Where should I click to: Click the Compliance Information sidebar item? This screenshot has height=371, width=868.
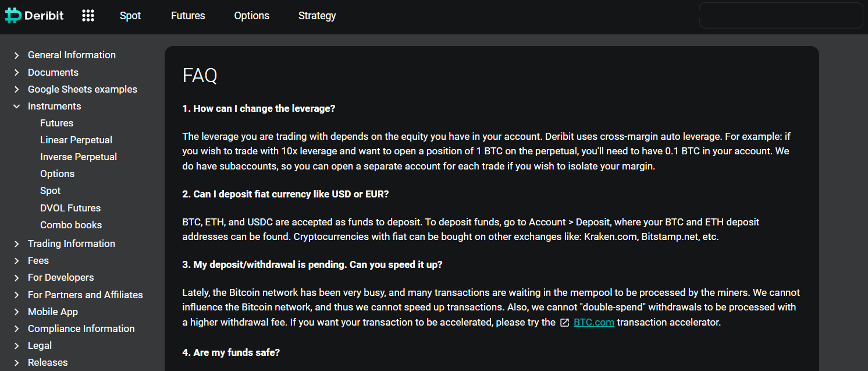[81, 328]
